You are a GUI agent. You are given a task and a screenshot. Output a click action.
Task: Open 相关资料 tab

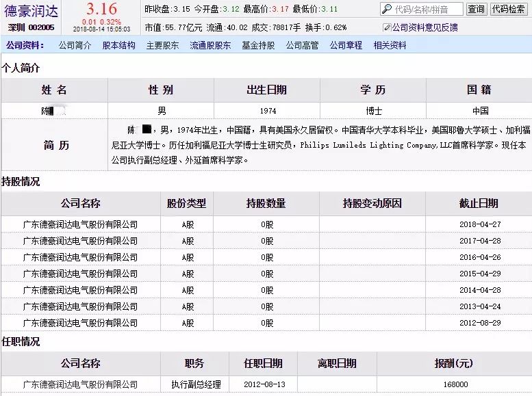pos(390,45)
